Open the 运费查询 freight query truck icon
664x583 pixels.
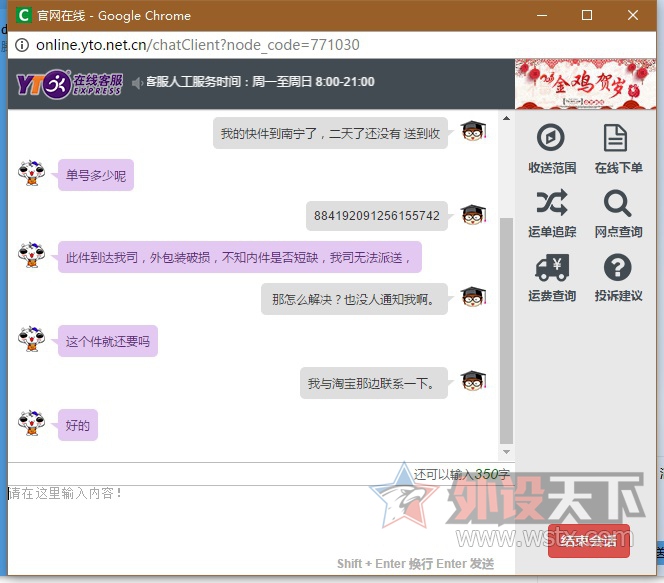pos(551,268)
